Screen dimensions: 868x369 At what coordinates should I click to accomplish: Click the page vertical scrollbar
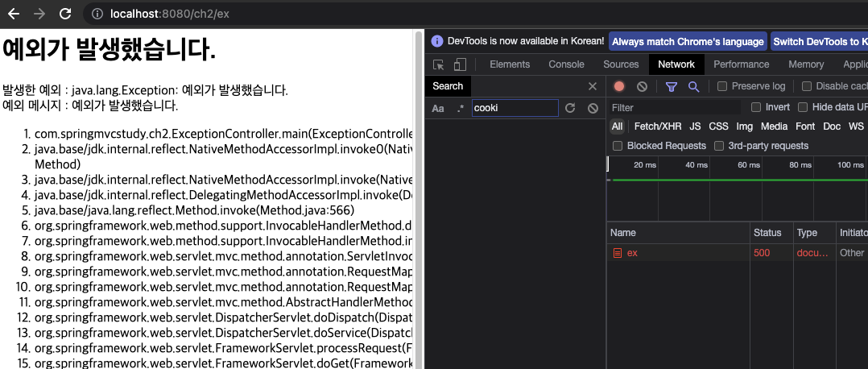coord(417,199)
